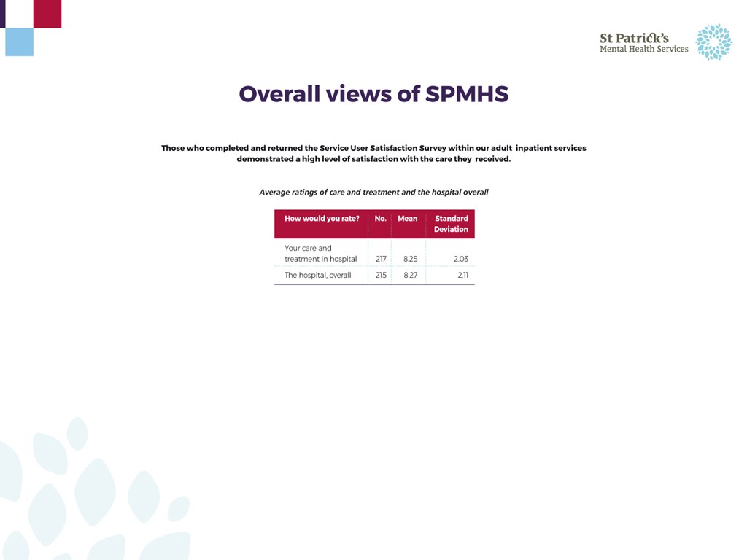This screenshot has width=747, height=560.
Task: Click the teal leaf emblem in the logo
Action: tap(713, 42)
